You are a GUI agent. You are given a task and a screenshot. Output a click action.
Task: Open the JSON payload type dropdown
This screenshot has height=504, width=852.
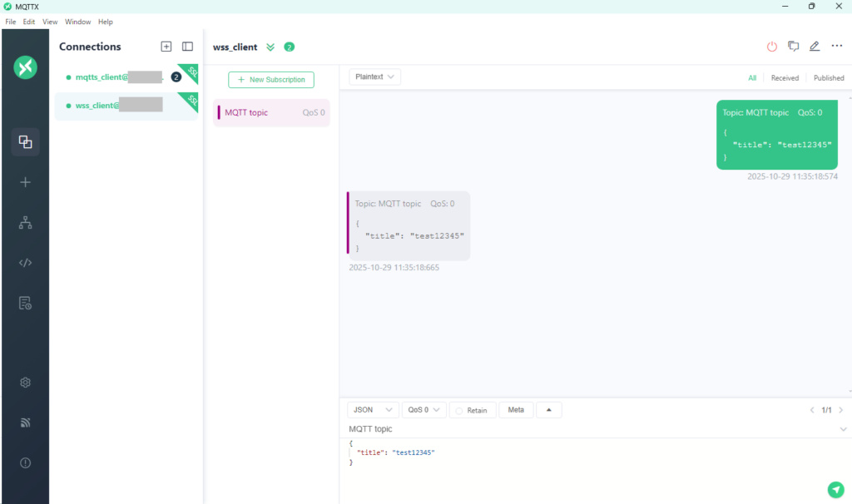tap(372, 410)
